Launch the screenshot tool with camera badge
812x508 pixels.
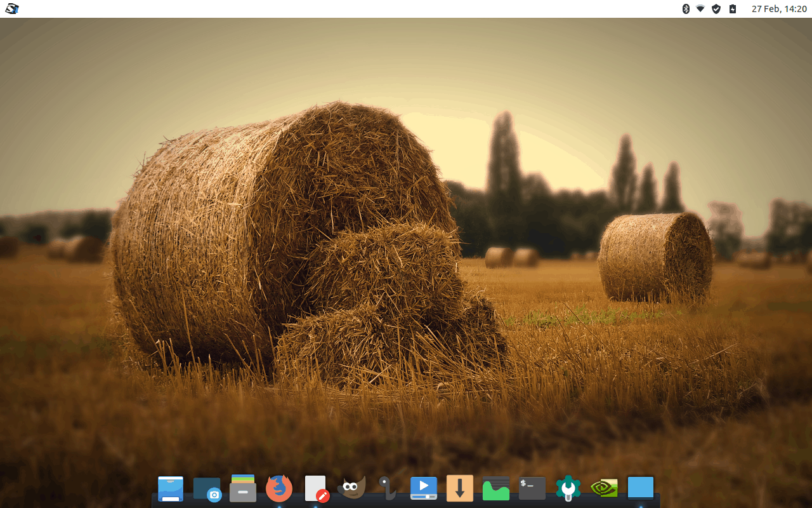[207, 490]
